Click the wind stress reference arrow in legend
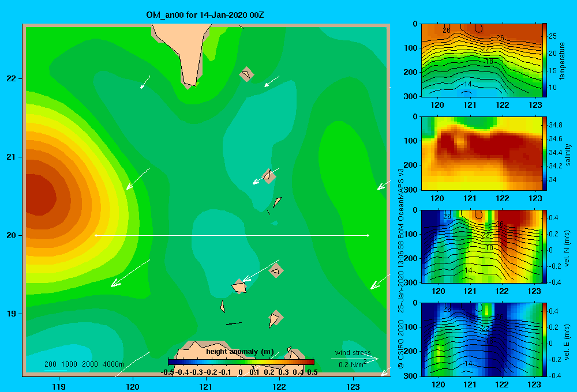 (x=354, y=359)
